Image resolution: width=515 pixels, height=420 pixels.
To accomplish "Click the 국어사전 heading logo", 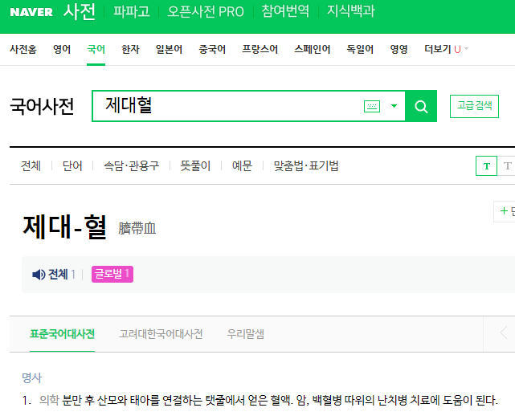I will pos(42,106).
